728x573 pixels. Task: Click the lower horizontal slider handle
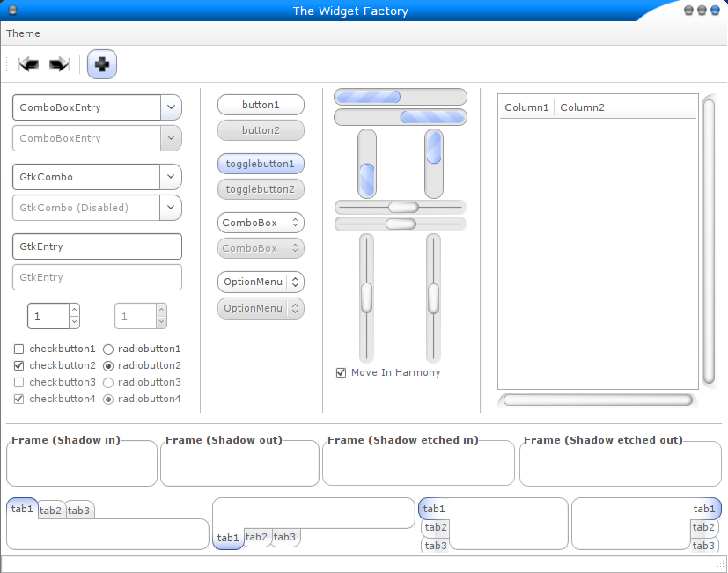[x=401, y=224]
